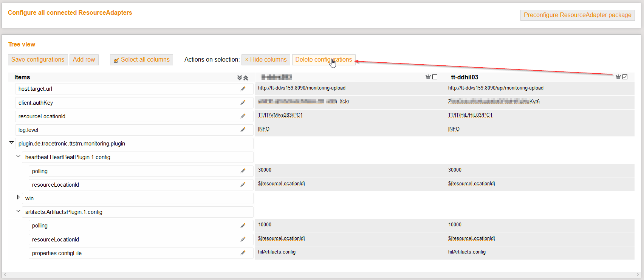Image resolution: width=644 pixels, height=280 pixels.
Task: Click first column authKey value
Action: (306, 102)
